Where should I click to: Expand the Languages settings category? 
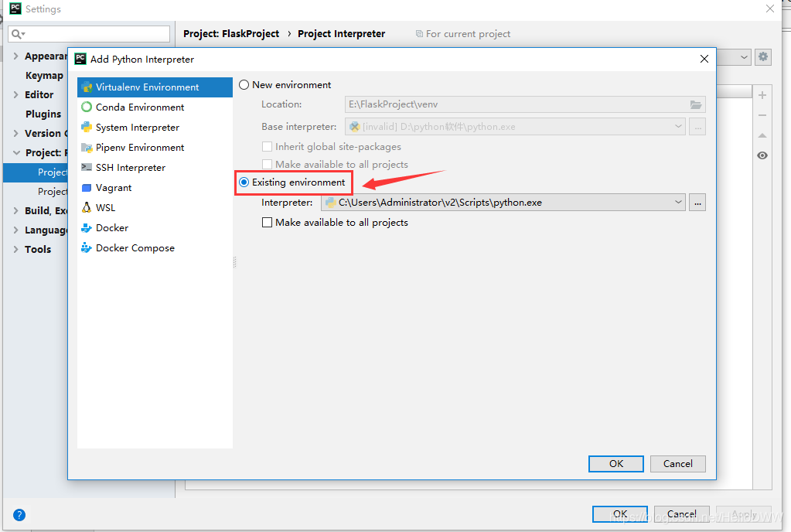tap(16, 230)
